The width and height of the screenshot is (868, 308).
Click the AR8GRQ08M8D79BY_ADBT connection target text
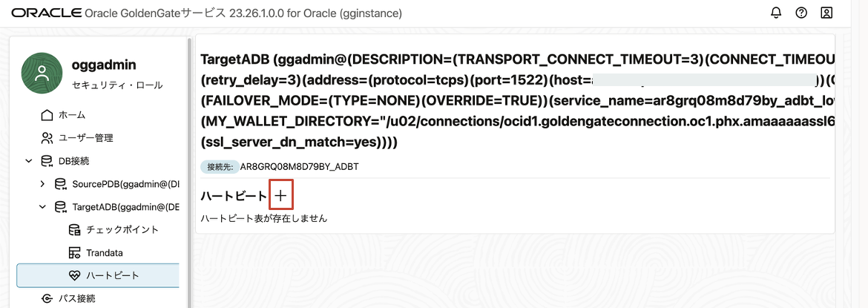tap(299, 166)
